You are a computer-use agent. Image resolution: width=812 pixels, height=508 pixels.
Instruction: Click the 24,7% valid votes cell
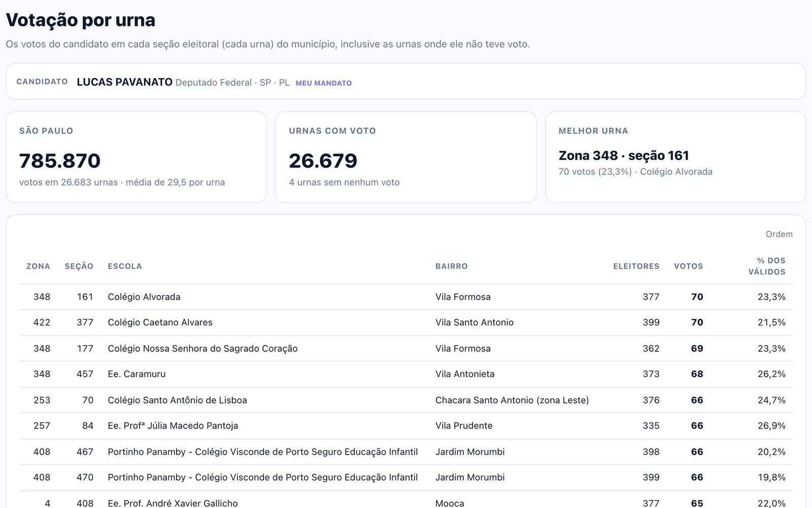(771, 400)
